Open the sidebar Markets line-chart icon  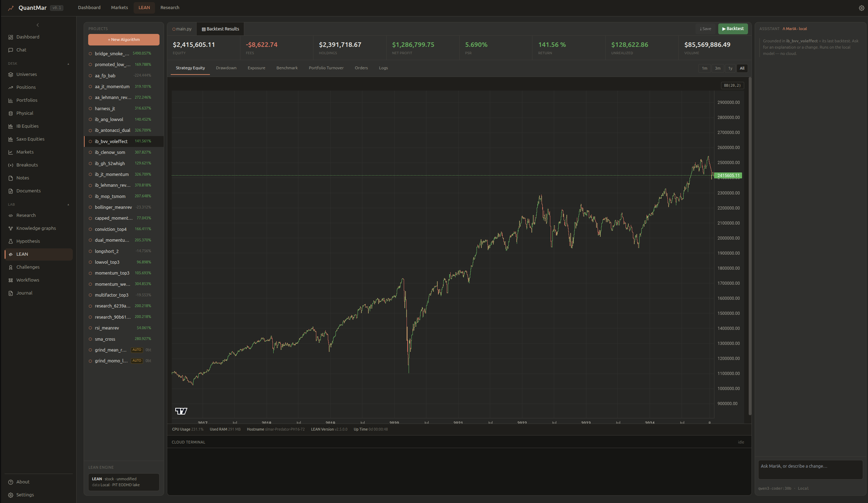coord(10,152)
